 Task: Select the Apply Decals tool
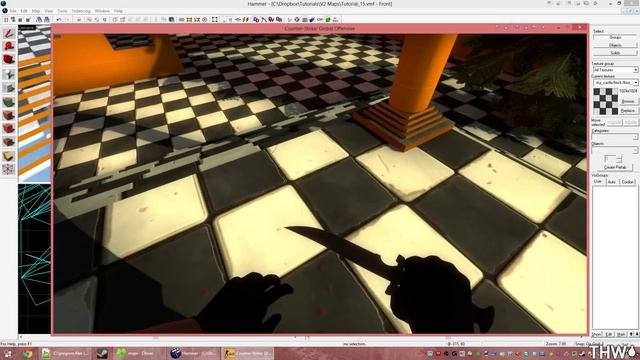(x=9, y=129)
